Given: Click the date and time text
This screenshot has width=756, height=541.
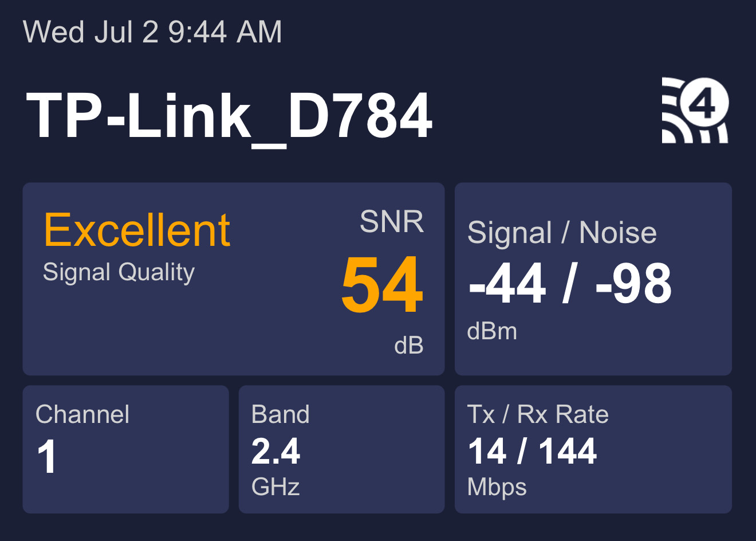Looking at the screenshot, I should (x=152, y=32).
